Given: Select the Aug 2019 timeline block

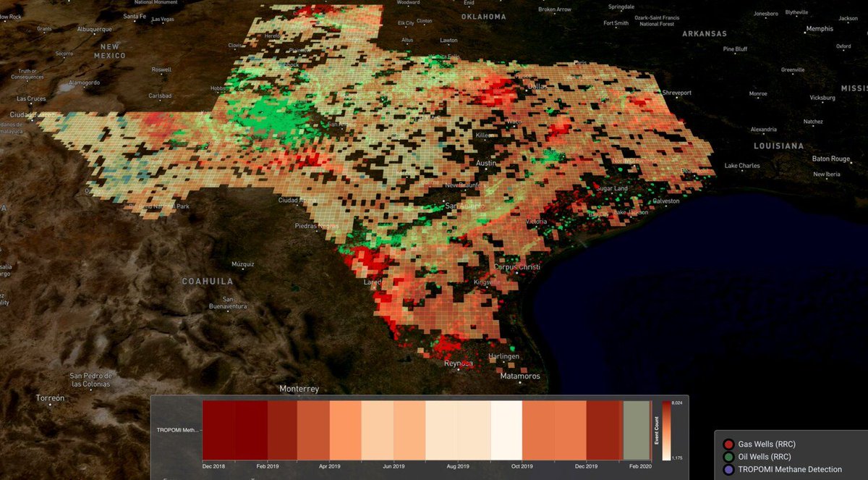Looking at the screenshot, I should coord(474,431).
